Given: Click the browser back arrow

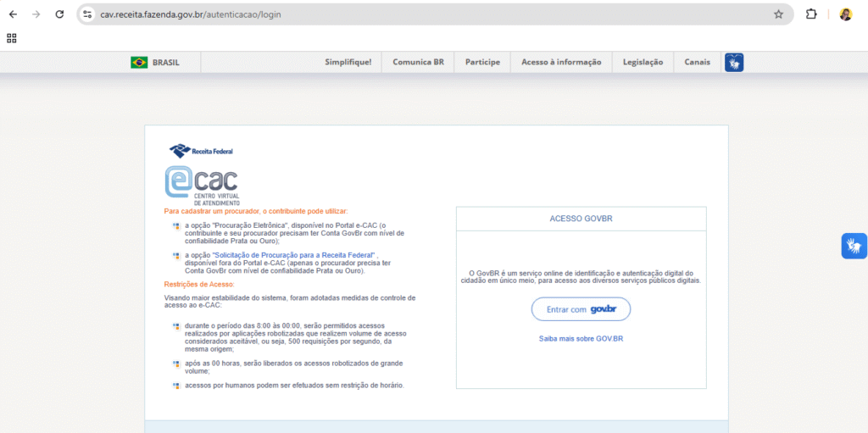Looking at the screenshot, I should point(13,14).
